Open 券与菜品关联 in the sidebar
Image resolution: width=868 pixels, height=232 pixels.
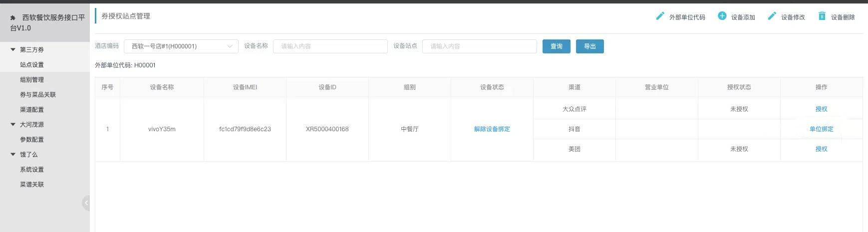coord(38,95)
